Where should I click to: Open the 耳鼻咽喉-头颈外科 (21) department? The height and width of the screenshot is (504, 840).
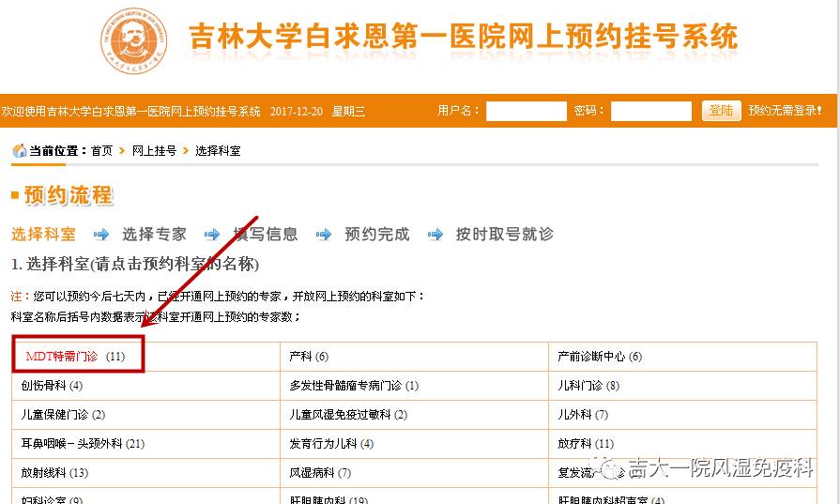tap(83, 444)
